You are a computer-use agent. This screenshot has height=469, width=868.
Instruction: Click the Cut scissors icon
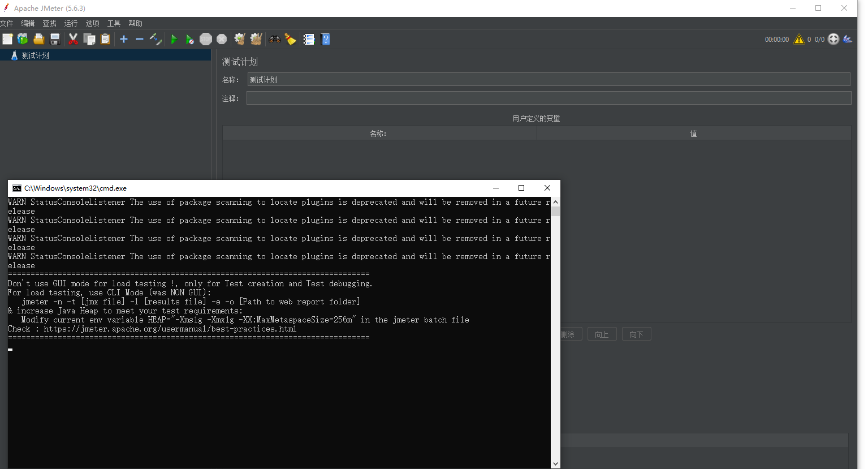tap(73, 39)
